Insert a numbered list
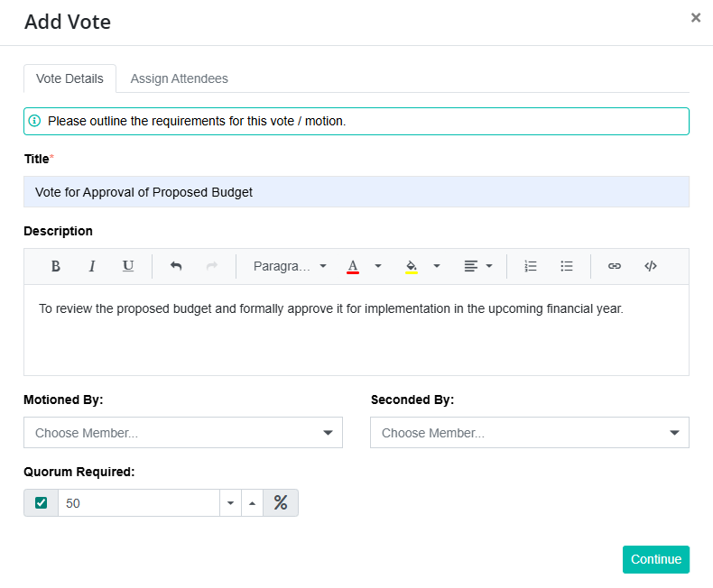Image resolution: width=713 pixels, height=588 pixels. (531, 266)
